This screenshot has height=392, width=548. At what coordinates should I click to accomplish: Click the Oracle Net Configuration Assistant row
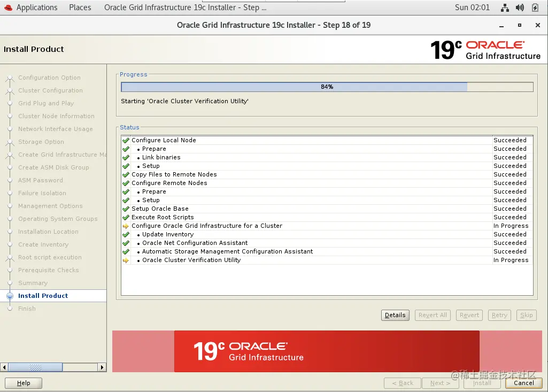327,243
